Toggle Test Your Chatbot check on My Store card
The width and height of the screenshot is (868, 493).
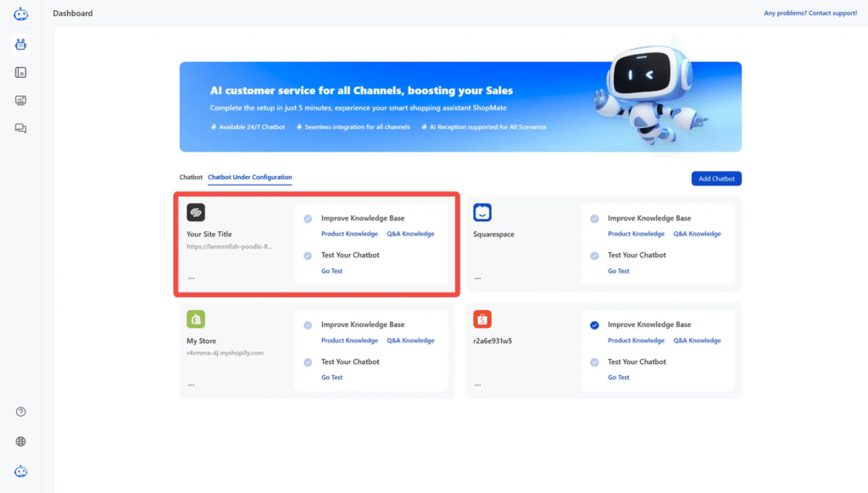coord(308,363)
